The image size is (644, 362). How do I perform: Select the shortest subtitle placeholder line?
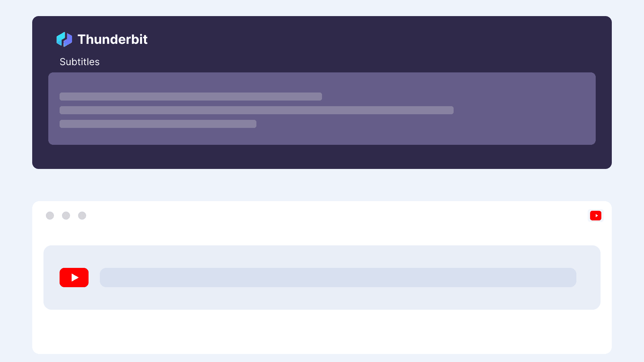tap(158, 124)
